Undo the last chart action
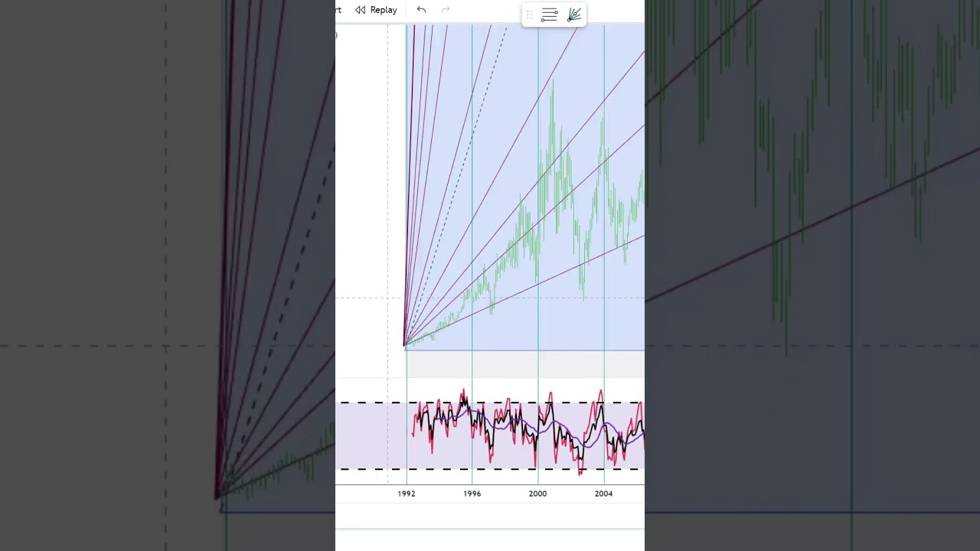 click(x=421, y=10)
